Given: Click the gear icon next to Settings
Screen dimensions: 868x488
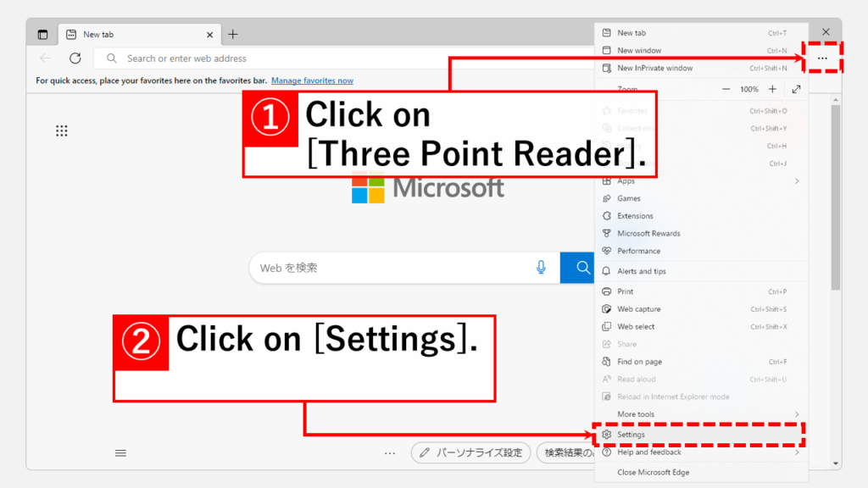Looking at the screenshot, I should pyautogui.click(x=607, y=435).
